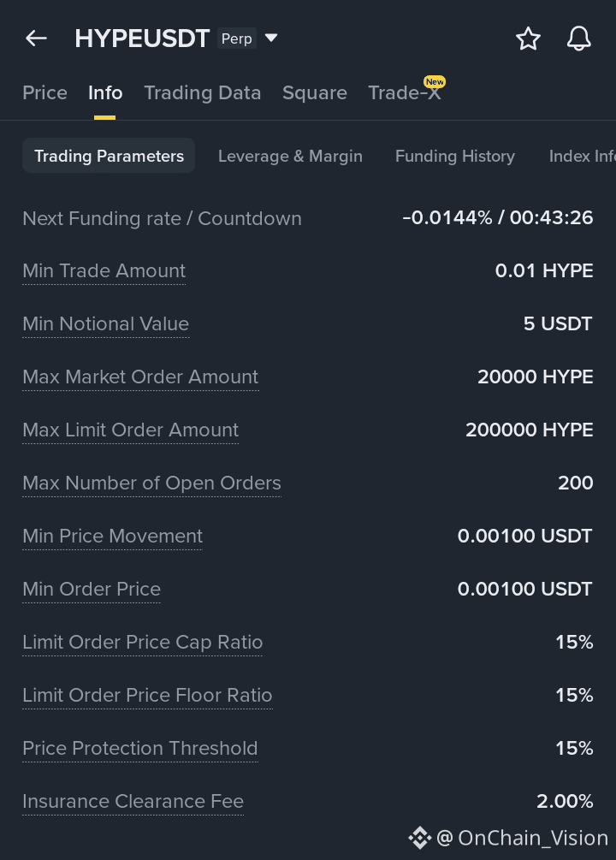Image resolution: width=616 pixels, height=860 pixels.
Task: Tap the Perp badge beside HYPEUSDT
Action: coord(236,39)
